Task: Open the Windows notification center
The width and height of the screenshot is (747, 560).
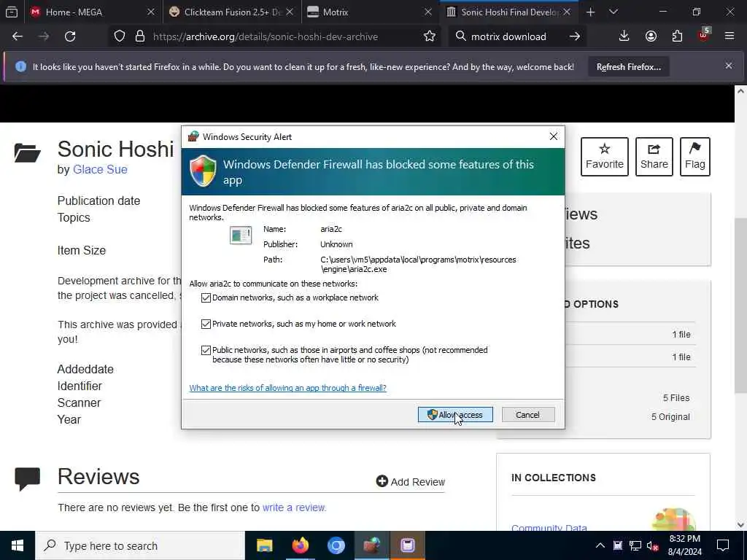Action: [723, 545]
